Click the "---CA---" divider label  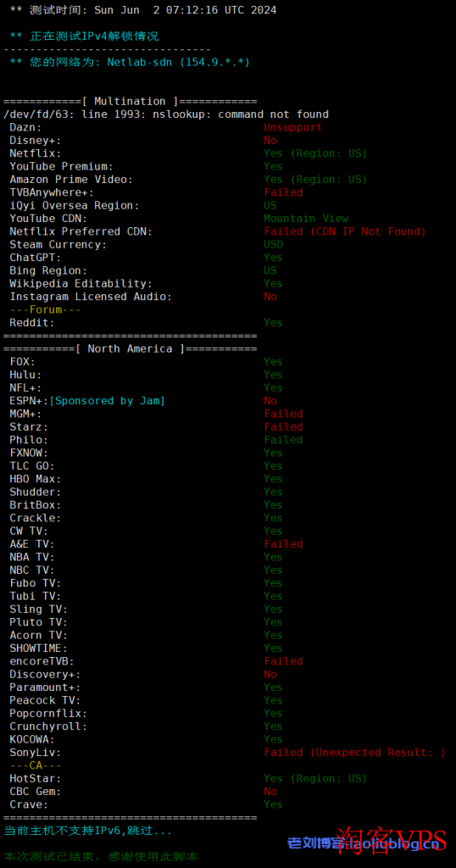[x=36, y=765]
